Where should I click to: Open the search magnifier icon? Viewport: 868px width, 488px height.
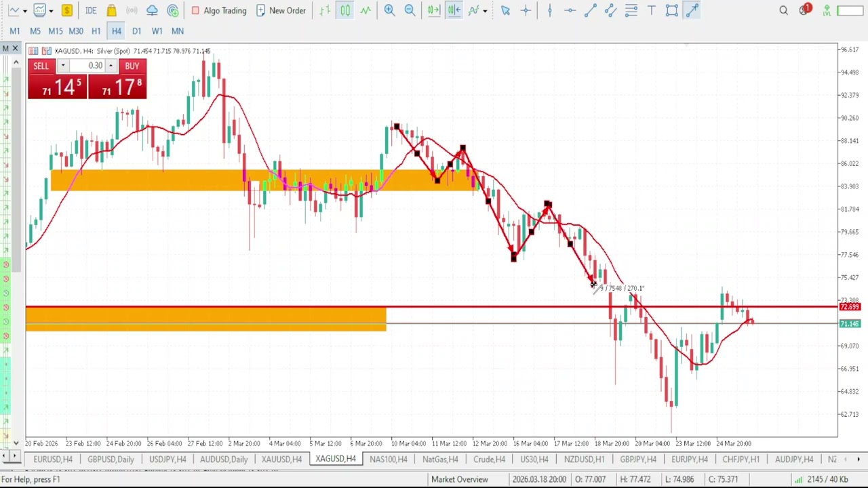tap(784, 10)
